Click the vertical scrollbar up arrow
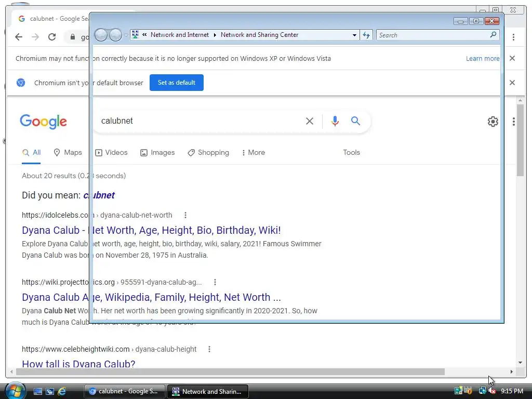 (521, 100)
